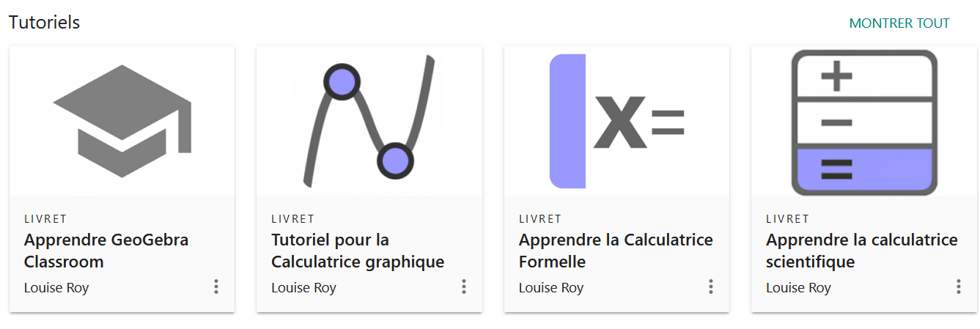980x329 pixels.
Task: Open the 'Apprendre GeoGebra Classroom' title link
Action: pyautogui.click(x=106, y=251)
